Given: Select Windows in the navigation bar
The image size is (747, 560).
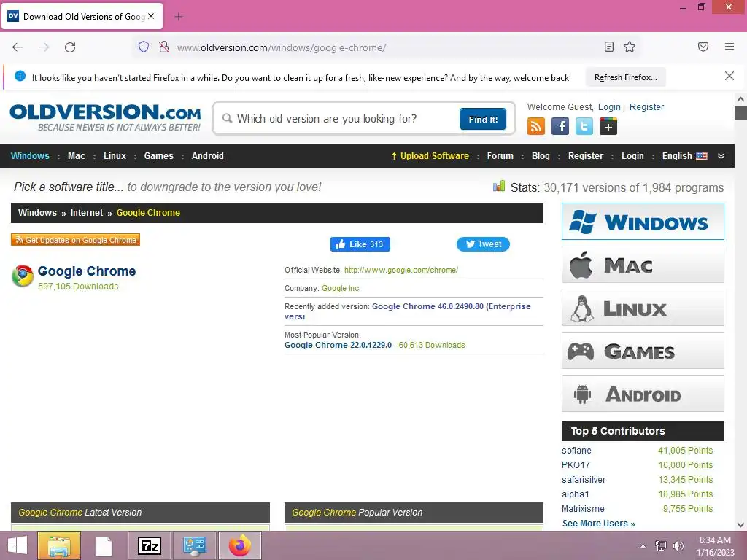Looking at the screenshot, I should 30,156.
